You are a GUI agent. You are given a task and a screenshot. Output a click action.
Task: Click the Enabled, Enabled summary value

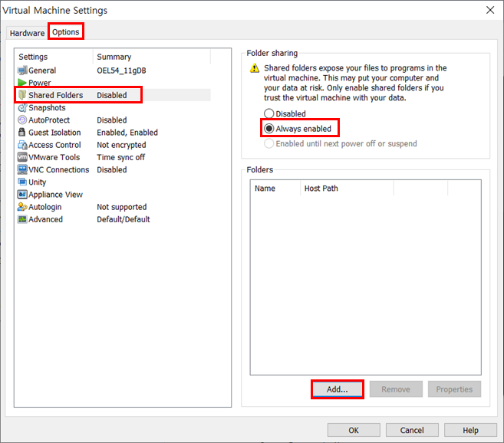(x=127, y=133)
